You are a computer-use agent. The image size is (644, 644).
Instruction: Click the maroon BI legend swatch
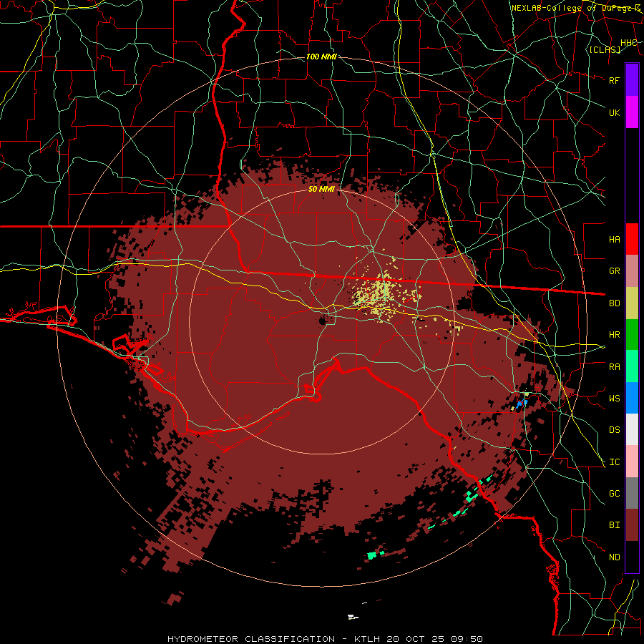click(632, 525)
